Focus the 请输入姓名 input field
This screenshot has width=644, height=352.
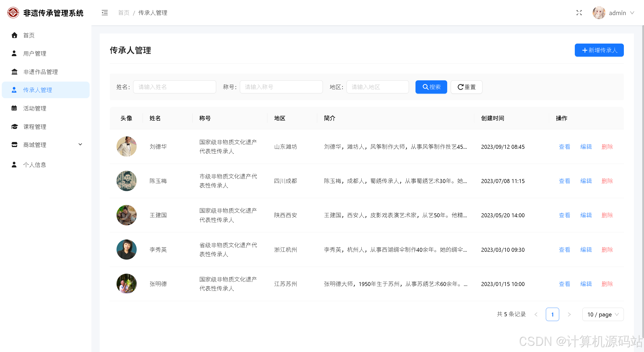pyautogui.click(x=174, y=87)
